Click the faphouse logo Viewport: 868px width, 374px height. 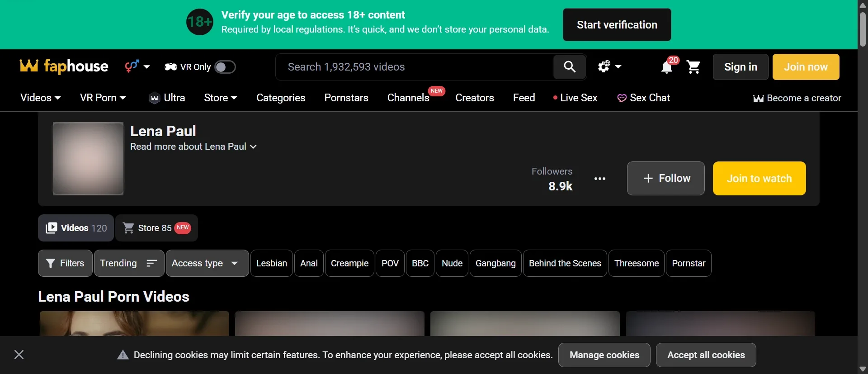(64, 66)
